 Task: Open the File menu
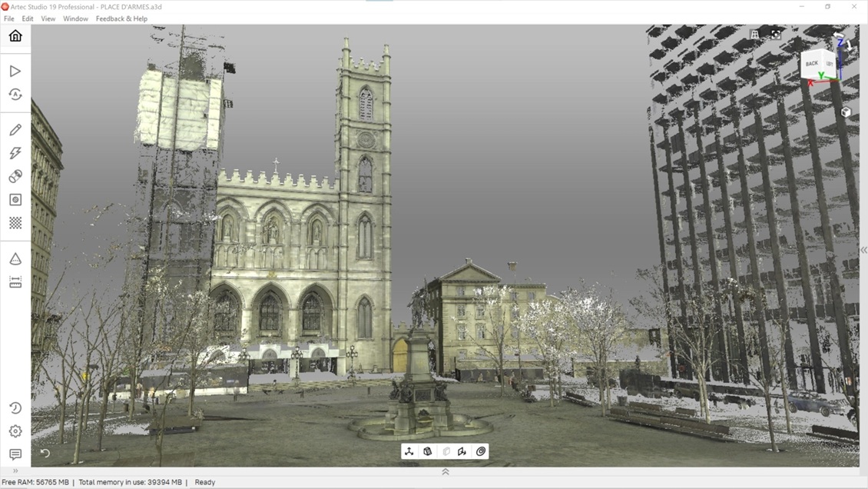tap(9, 18)
